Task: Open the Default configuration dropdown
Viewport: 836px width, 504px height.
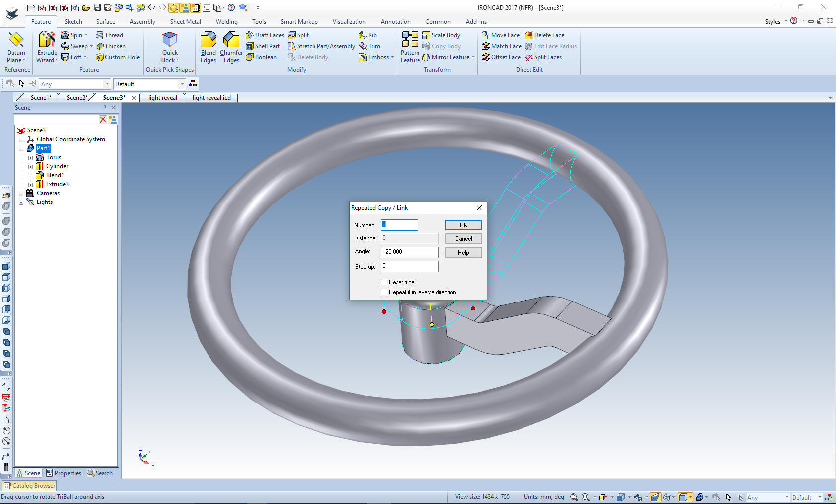Action: (x=182, y=84)
